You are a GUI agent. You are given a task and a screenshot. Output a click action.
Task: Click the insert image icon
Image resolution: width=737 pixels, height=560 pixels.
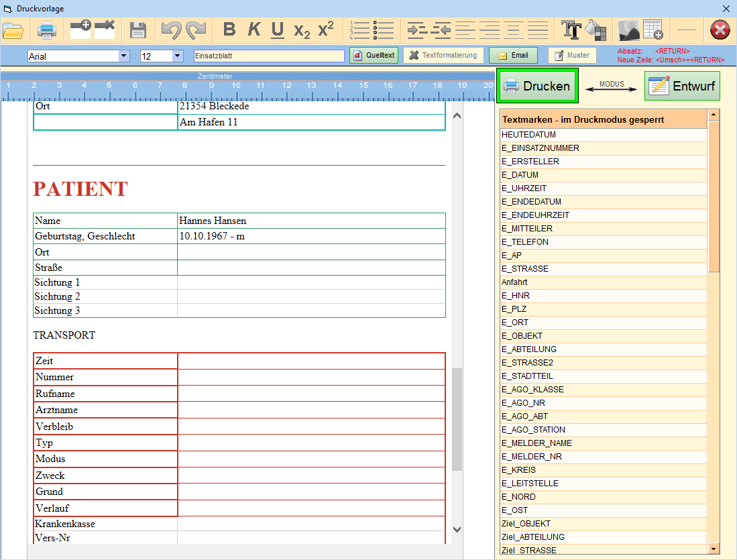(628, 30)
